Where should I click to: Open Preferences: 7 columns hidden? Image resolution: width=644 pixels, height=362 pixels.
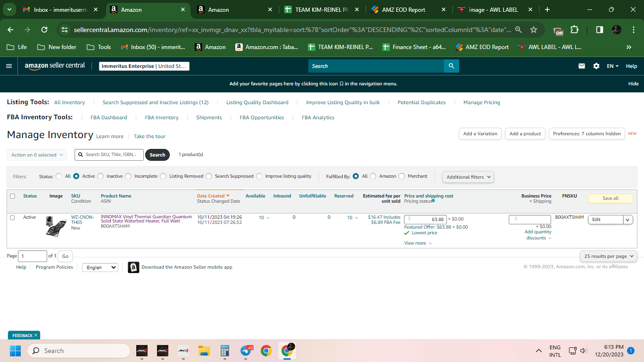click(587, 134)
